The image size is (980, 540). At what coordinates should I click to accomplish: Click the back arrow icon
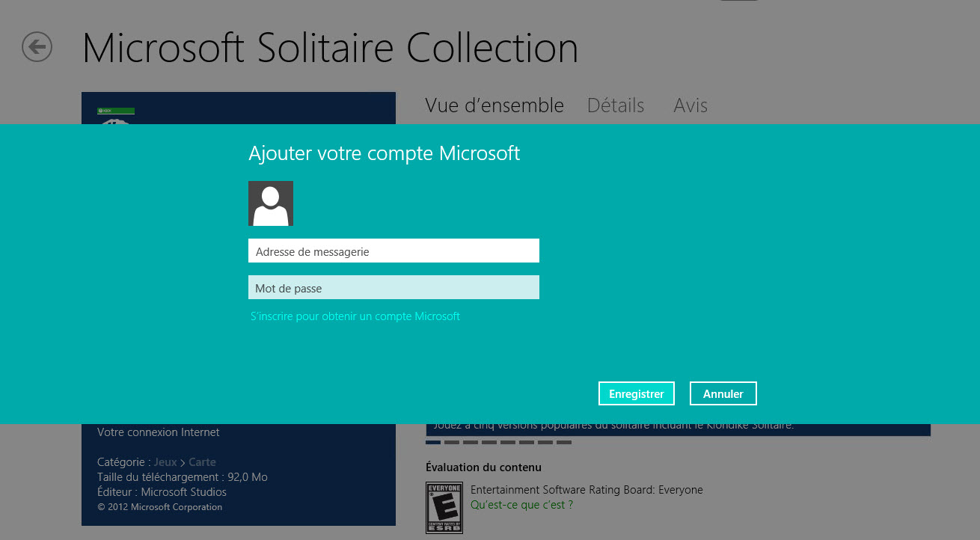tap(37, 47)
